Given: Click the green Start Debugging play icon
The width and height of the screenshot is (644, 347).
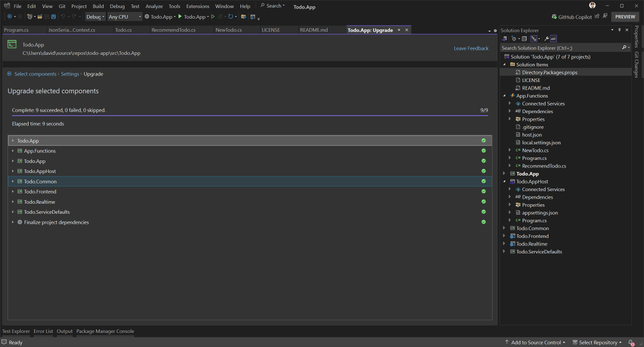Looking at the screenshot, I should [x=180, y=17].
